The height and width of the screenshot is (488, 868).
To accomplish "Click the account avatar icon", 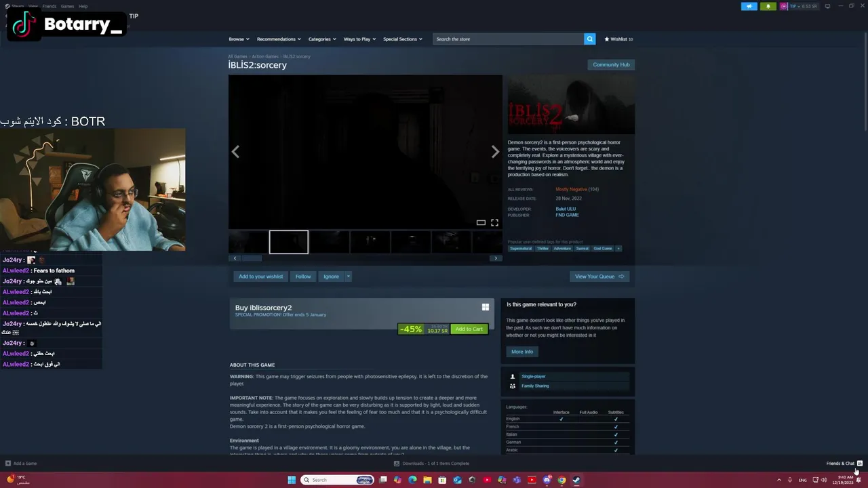I will point(784,6).
